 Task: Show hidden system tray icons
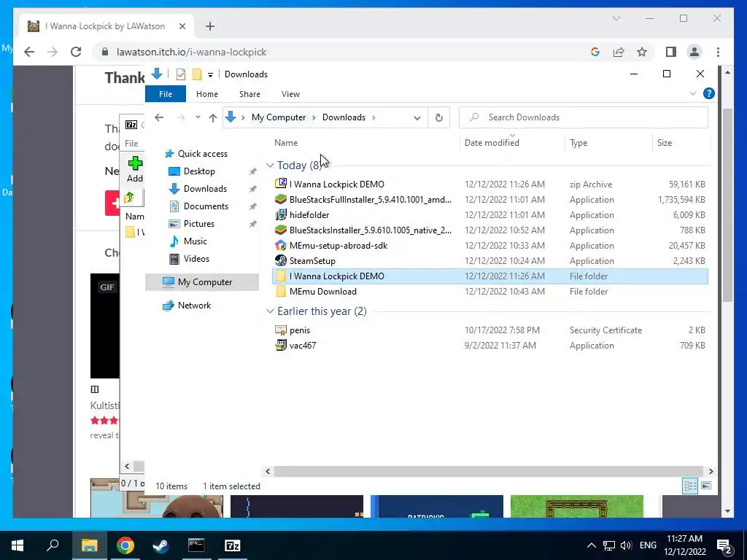tap(591, 545)
